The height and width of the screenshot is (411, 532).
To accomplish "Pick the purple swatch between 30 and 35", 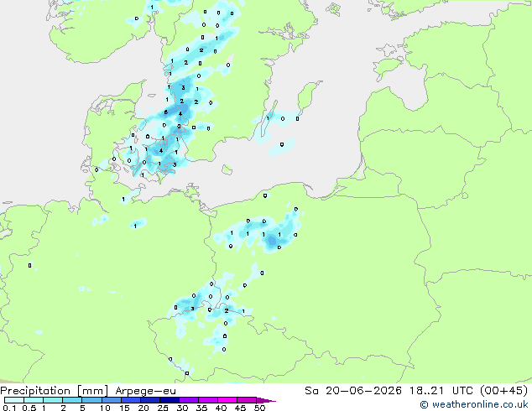I will tap(189, 400).
